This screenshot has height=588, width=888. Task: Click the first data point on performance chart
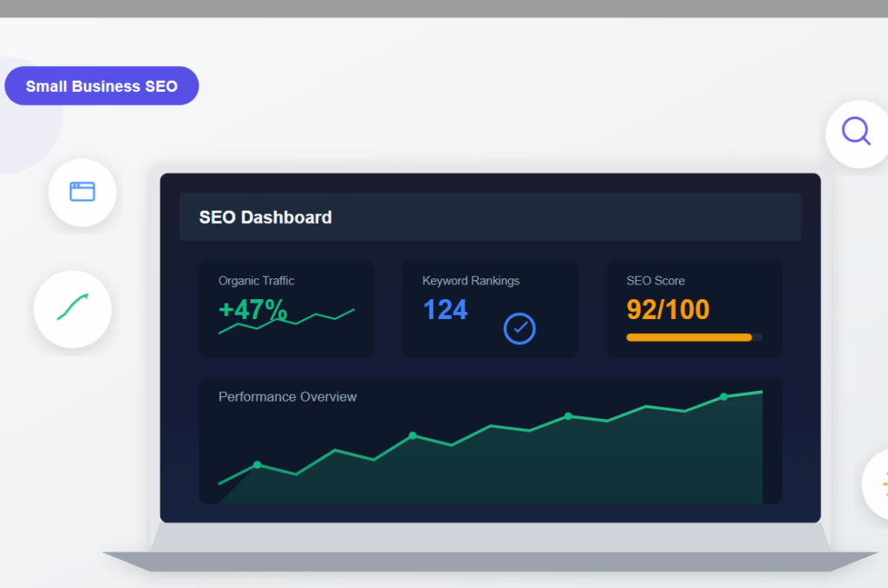pyautogui.click(x=257, y=465)
